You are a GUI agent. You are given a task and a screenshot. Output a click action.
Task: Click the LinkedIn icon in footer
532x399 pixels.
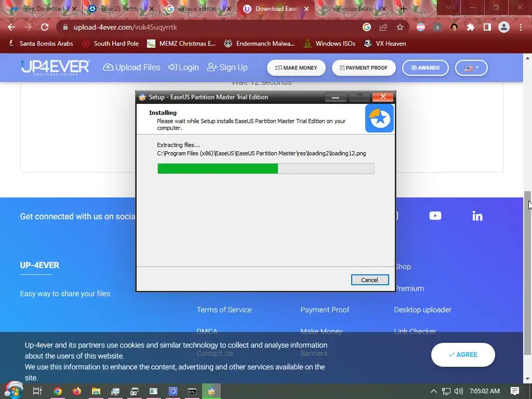click(x=477, y=216)
